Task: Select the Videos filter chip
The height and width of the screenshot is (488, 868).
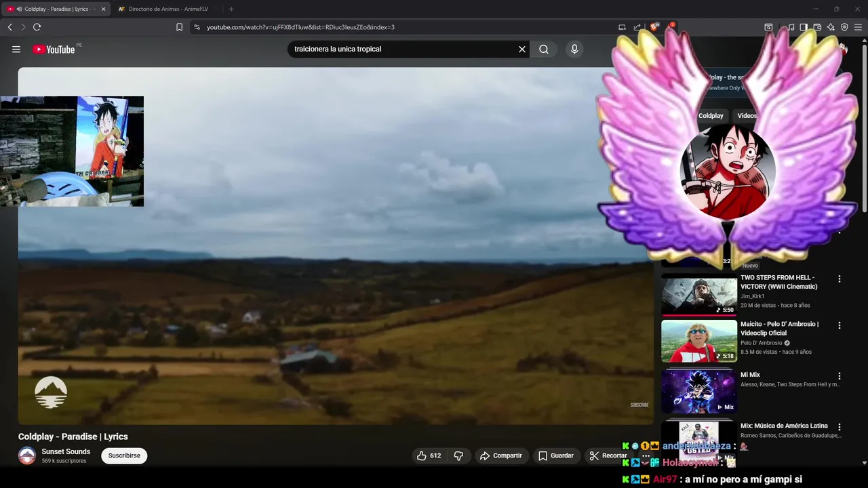Action: click(x=747, y=116)
